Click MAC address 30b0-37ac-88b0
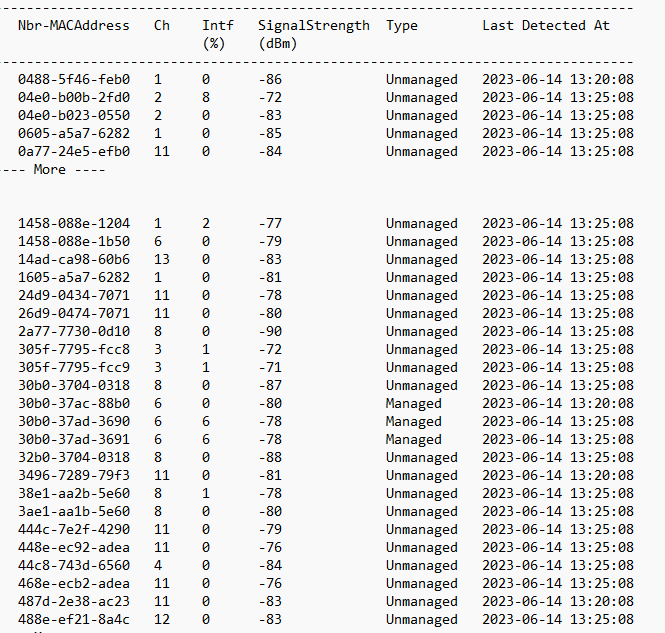 click(73, 404)
